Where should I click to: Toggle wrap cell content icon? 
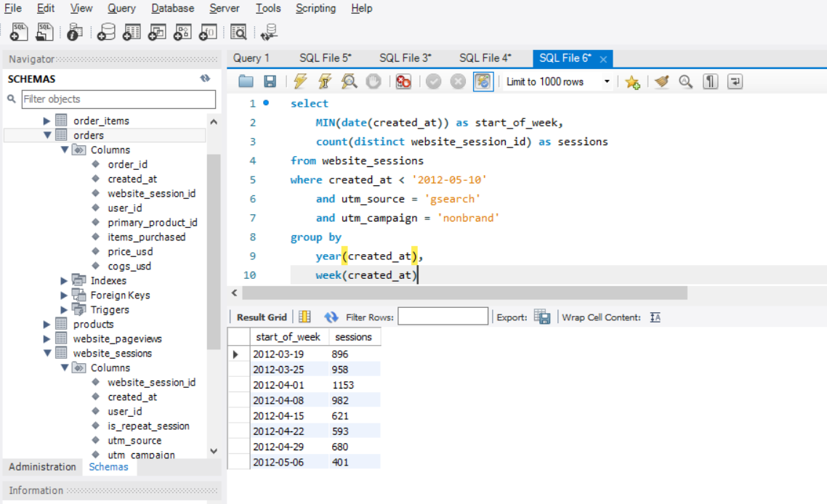click(655, 317)
